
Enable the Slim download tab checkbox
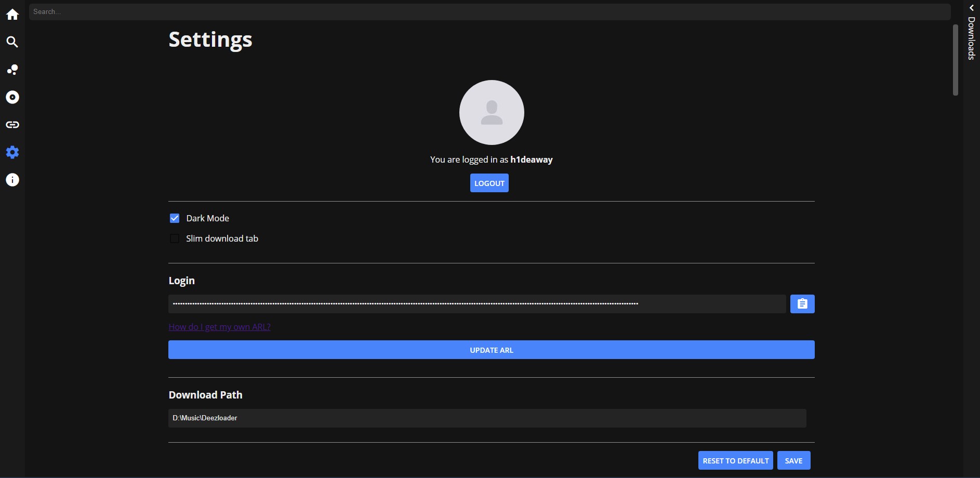(x=175, y=238)
